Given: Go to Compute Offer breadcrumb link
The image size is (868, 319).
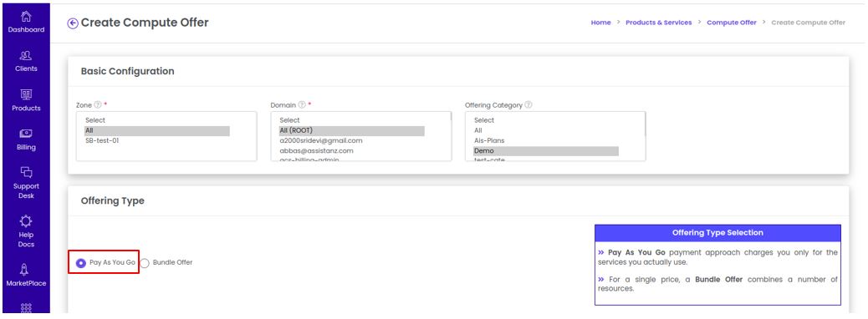Looking at the screenshot, I should pyautogui.click(x=731, y=23).
